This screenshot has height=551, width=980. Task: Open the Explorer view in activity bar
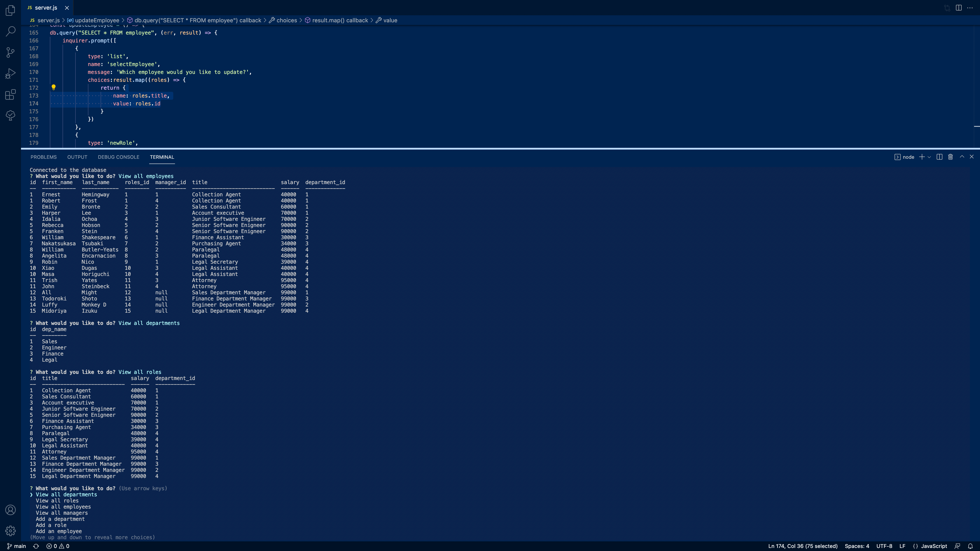(x=10, y=10)
